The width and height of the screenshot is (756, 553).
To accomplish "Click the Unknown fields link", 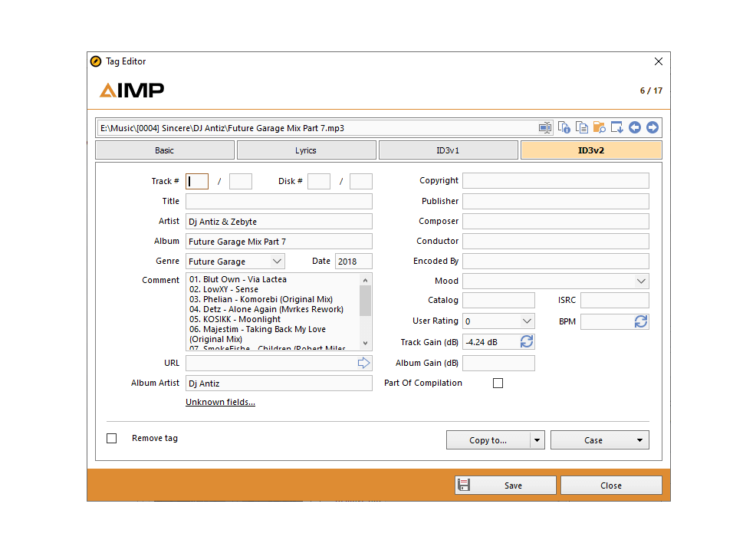I will pos(220,402).
